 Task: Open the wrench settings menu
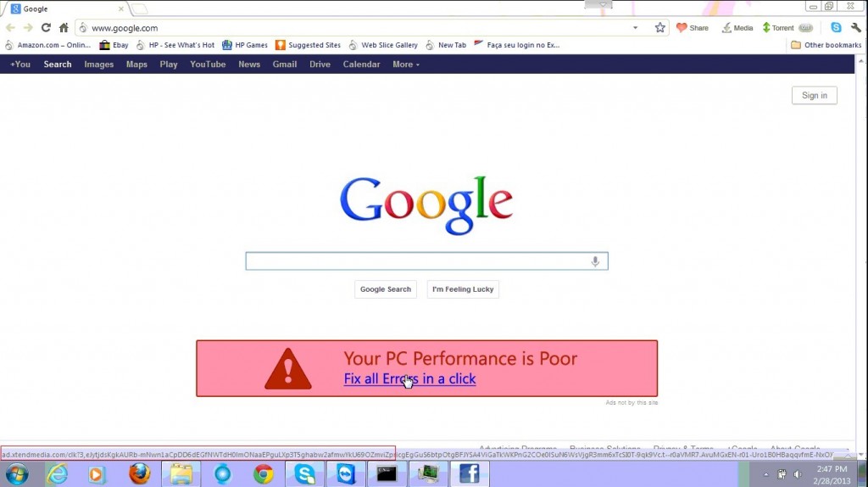click(x=856, y=28)
